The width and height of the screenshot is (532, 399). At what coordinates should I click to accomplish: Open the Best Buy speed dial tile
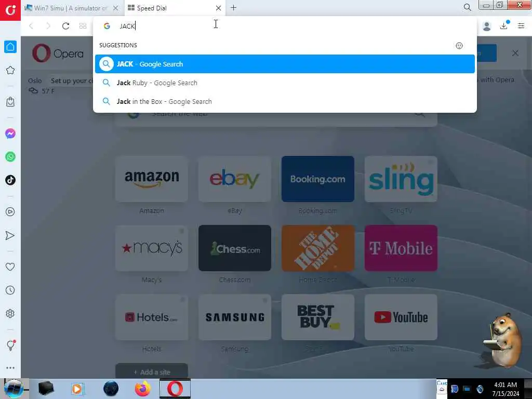point(318,317)
